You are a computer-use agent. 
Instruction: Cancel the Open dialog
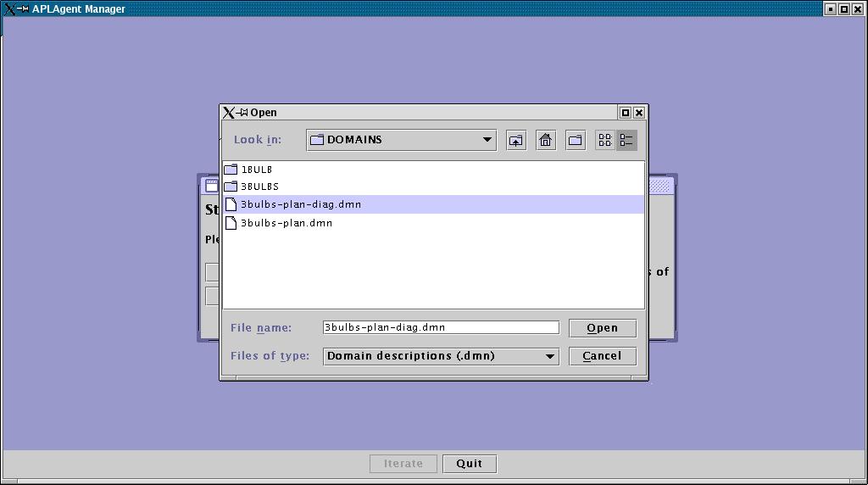click(602, 356)
